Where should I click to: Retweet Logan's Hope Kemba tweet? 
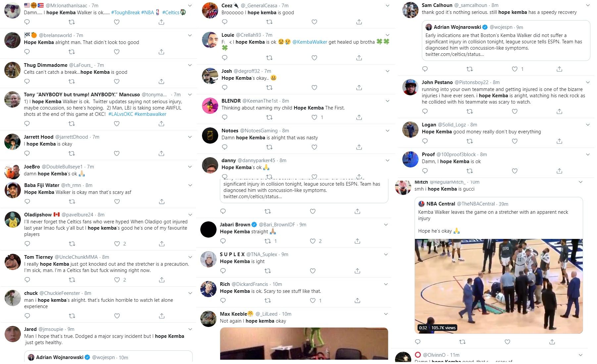(470, 141)
